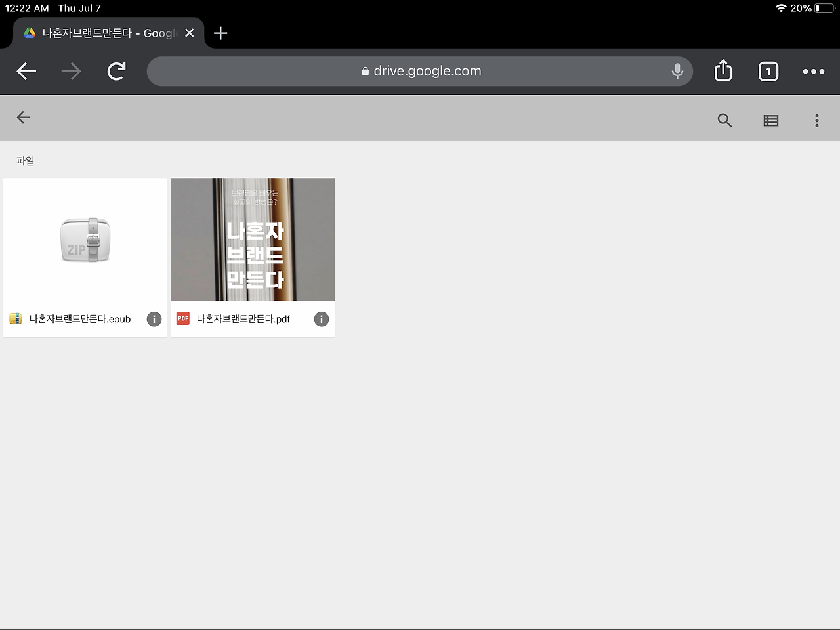Click the 파일 section heading

coord(26,161)
